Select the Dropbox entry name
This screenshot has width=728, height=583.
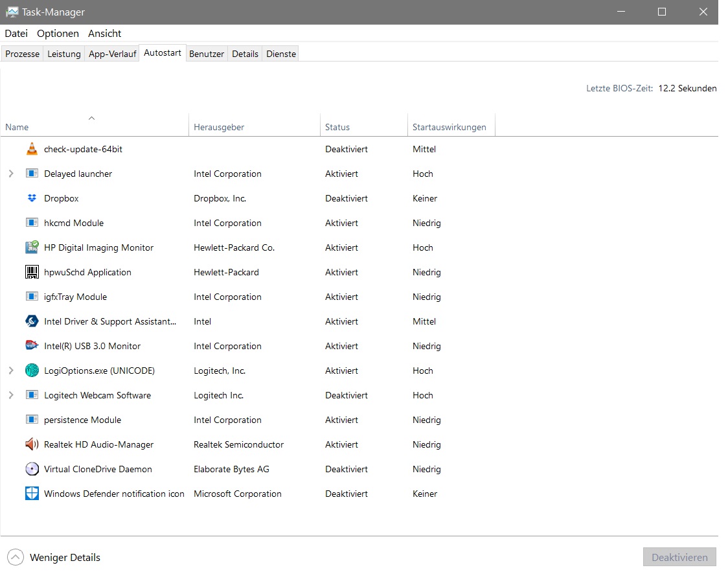click(x=62, y=198)
